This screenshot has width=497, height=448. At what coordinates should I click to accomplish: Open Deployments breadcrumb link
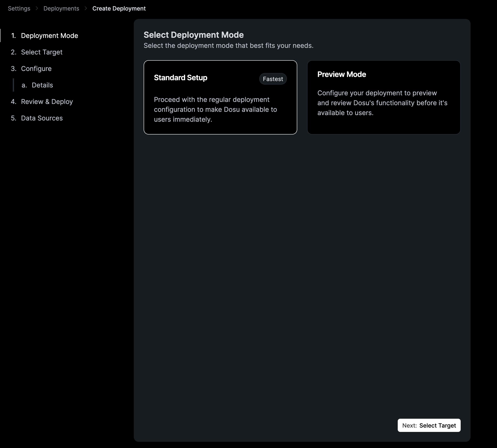tap(61, 8)
